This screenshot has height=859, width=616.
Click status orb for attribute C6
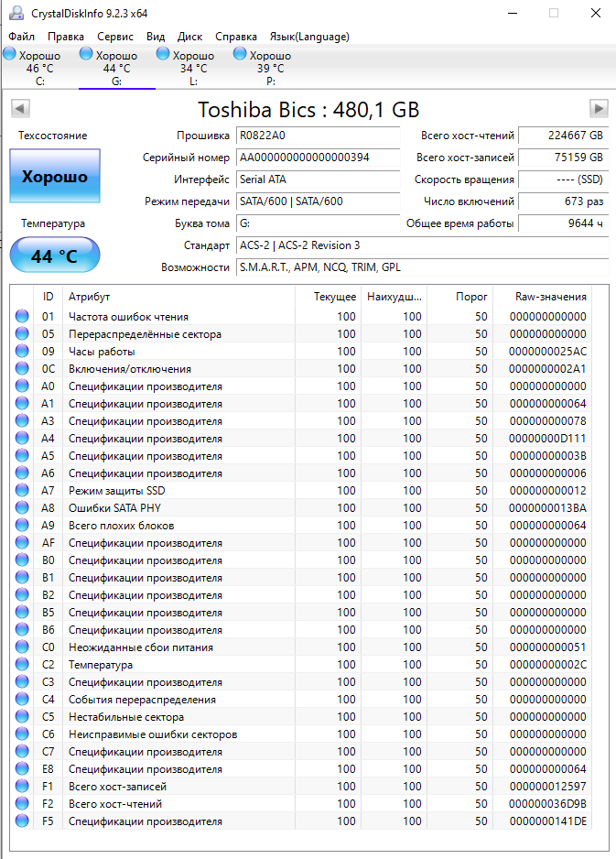tap(22, 734)
